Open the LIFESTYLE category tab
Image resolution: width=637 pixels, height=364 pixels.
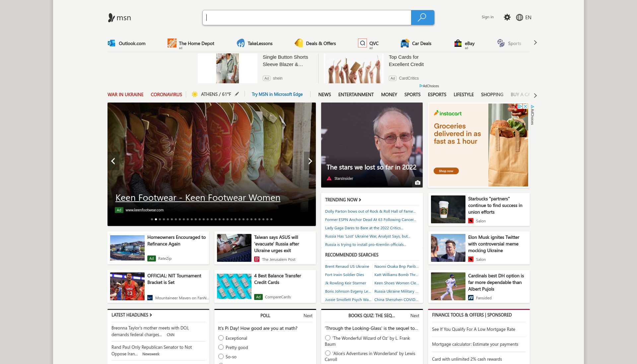(463, 95)
